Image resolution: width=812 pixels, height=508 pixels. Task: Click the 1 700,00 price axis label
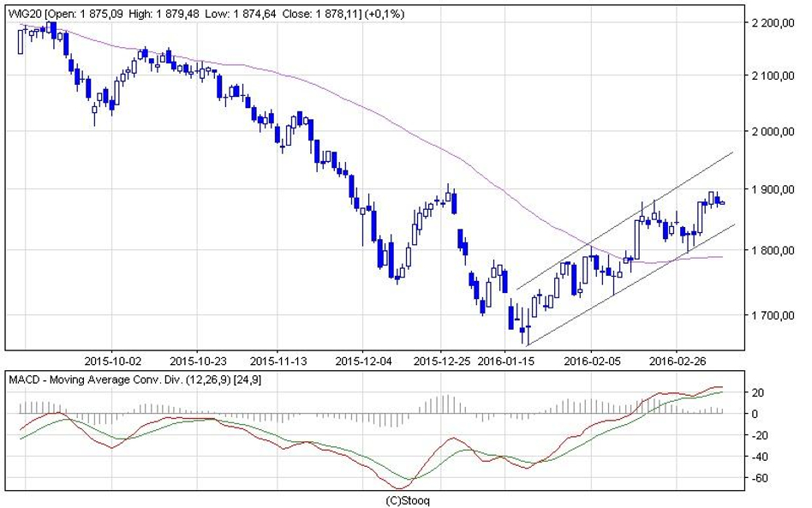coord(774,315)
